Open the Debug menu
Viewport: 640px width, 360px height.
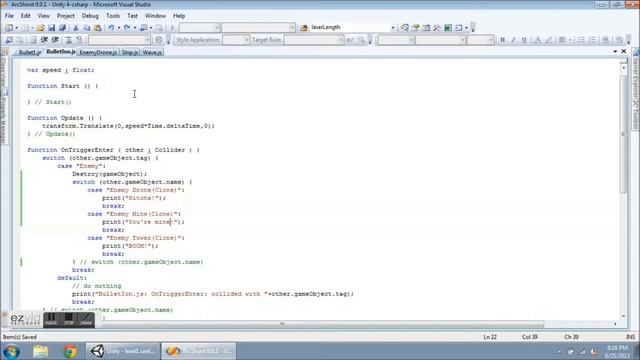point(90,16)
